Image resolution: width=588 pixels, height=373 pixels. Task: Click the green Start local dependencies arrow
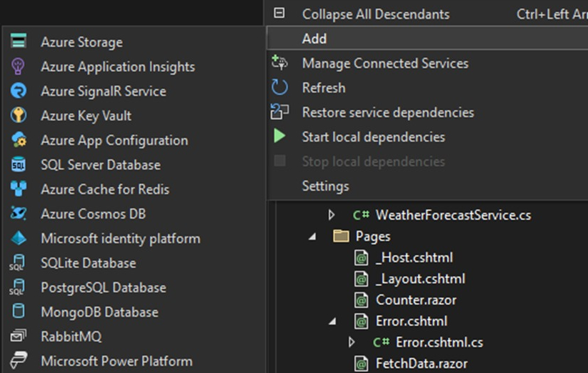pyautogui.click(x=279, y=136)
